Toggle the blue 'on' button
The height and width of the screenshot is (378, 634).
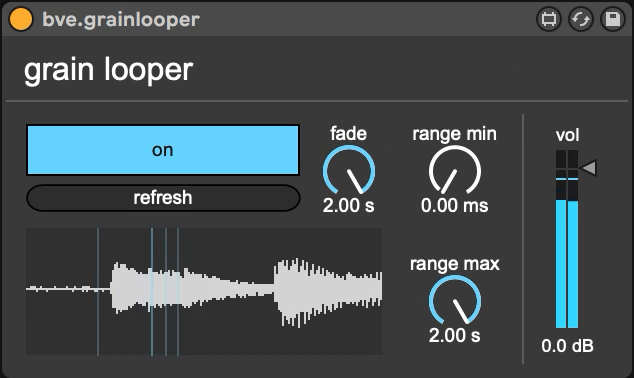163,150
